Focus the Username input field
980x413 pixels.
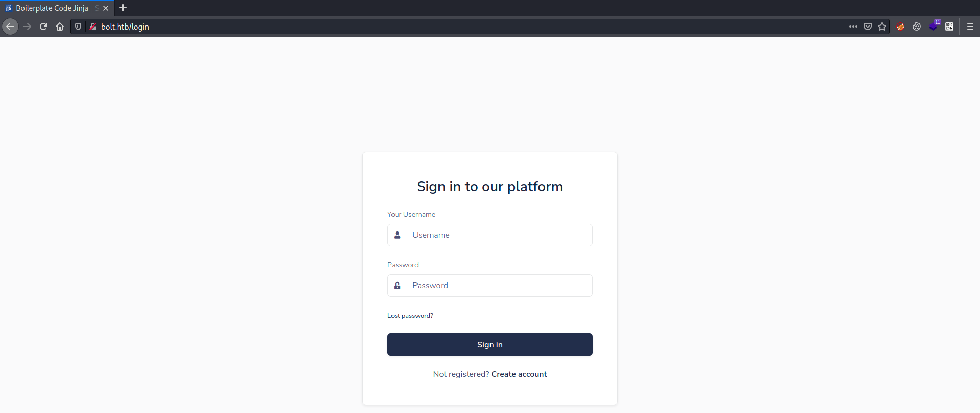coord(499,235)
